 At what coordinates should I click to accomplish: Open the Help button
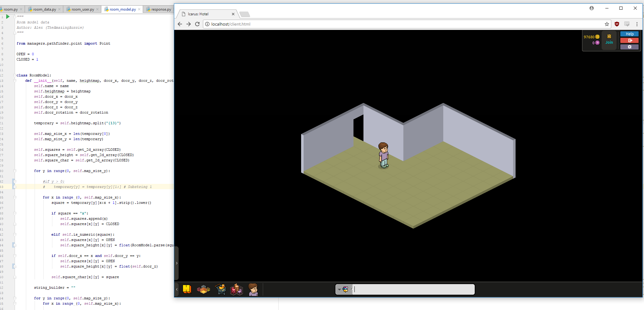629,34
